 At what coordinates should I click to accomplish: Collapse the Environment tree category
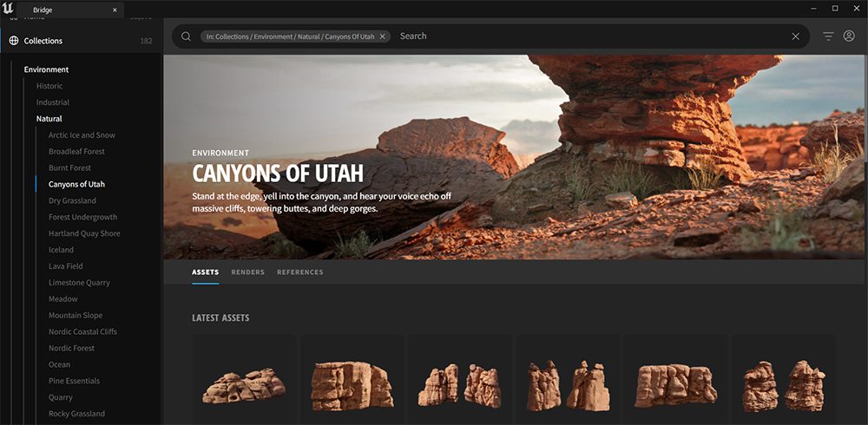46,69
